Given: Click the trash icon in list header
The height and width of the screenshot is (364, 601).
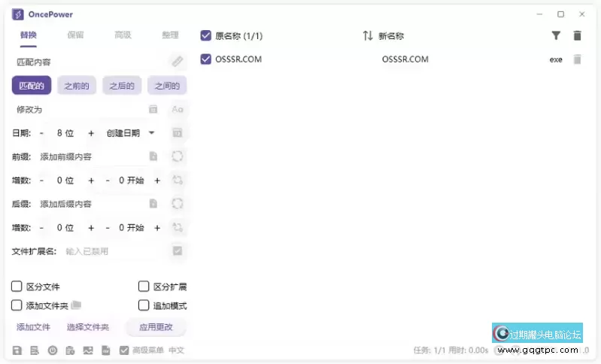Looking at the screenshot, I should tap(577, 35).
